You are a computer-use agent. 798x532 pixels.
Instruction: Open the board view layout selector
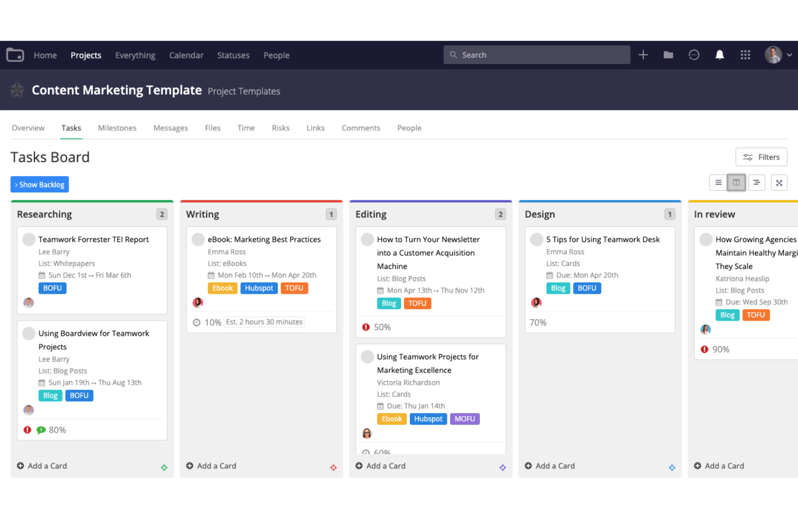pos(737,182)
